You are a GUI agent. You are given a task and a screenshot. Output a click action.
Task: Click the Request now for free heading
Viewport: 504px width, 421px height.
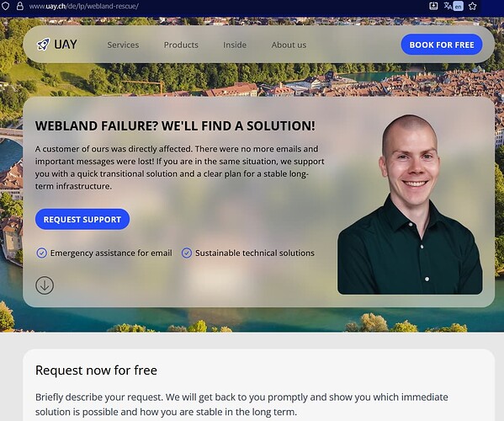pos(96,370)
